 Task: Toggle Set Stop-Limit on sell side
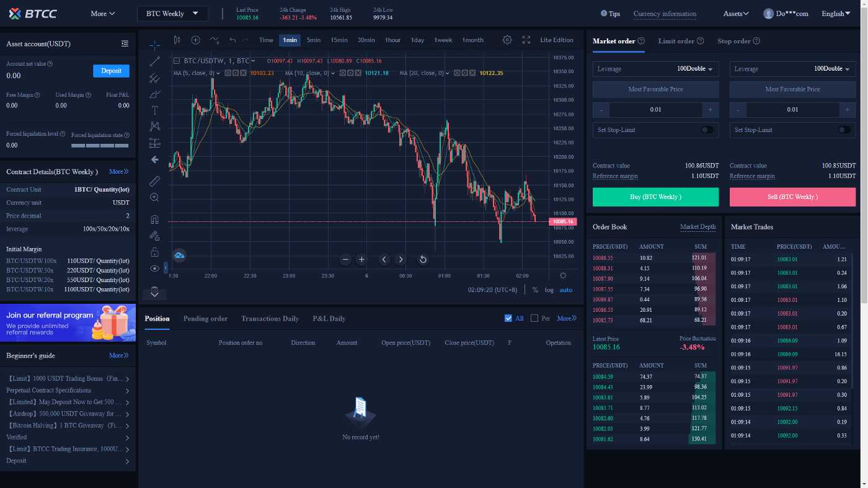click(843, 130)
